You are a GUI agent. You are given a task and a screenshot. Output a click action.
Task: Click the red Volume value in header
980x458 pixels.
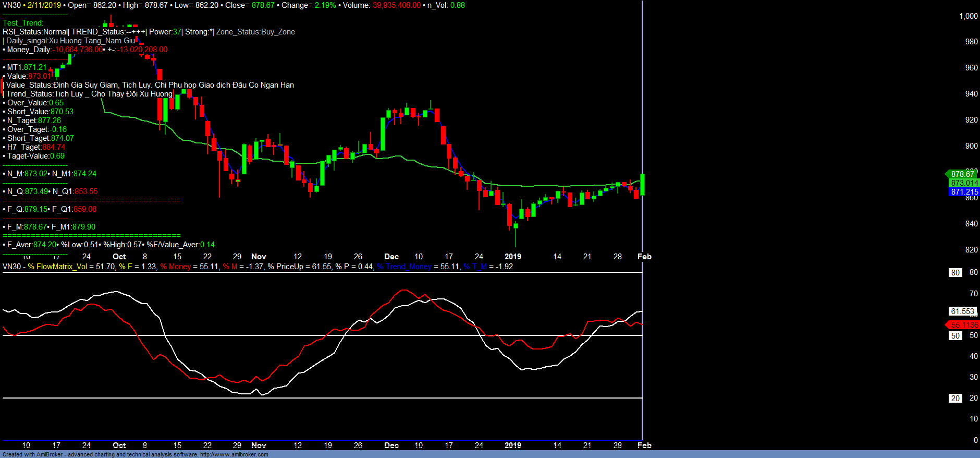396,5
